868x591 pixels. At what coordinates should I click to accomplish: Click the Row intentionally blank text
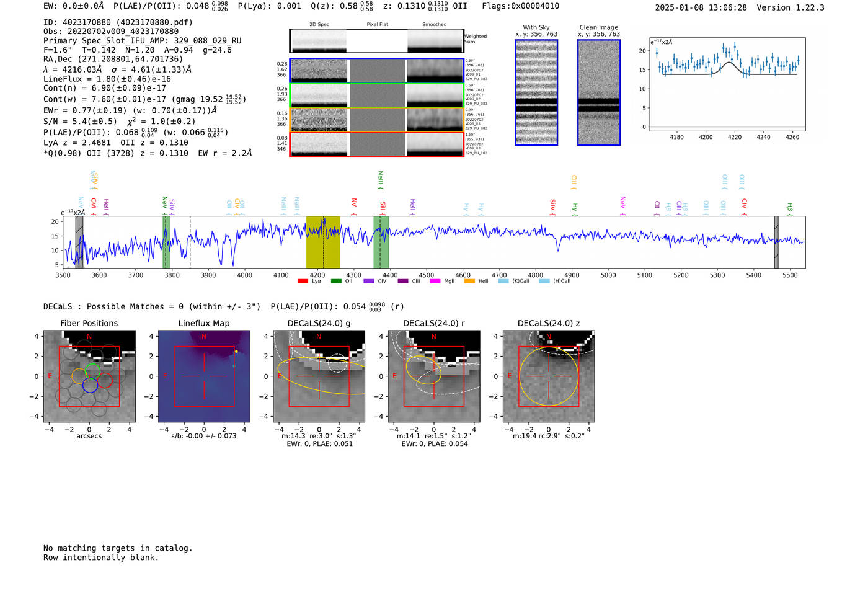(101, 558)
